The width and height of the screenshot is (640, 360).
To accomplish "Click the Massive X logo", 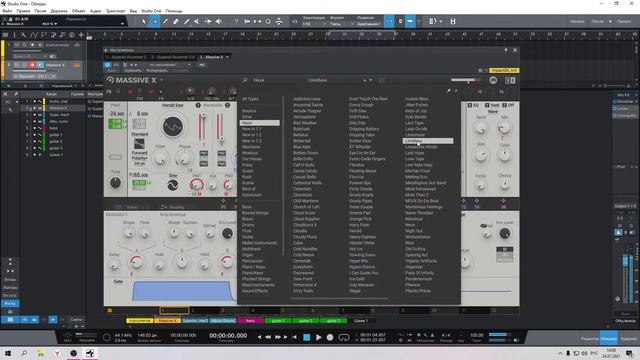I will [x=132, y=80].
